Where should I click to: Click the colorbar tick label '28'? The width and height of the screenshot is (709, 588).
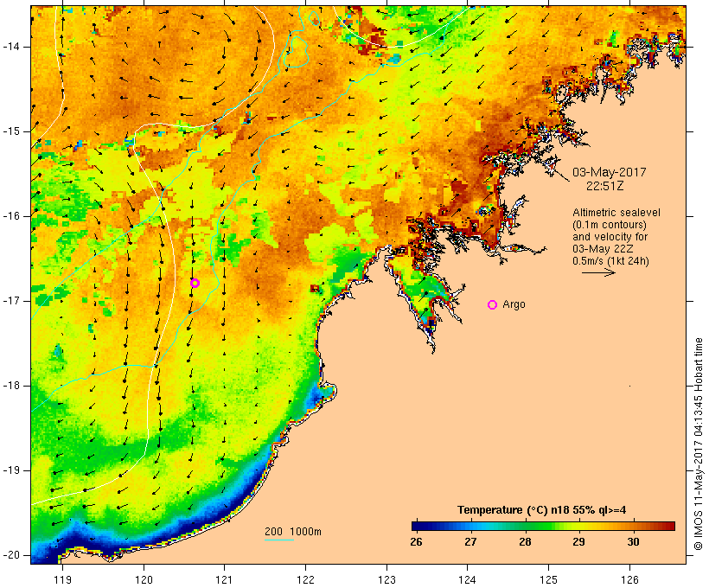click(525, 542)
